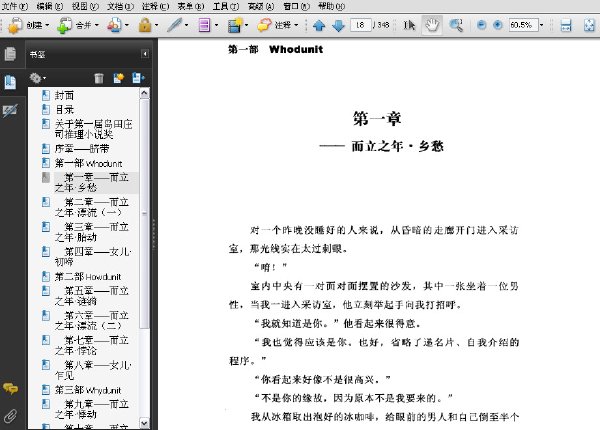Screen dimensions: 600x430
Task: Go to previous page with up arrow
Action: tap(319, 26)
